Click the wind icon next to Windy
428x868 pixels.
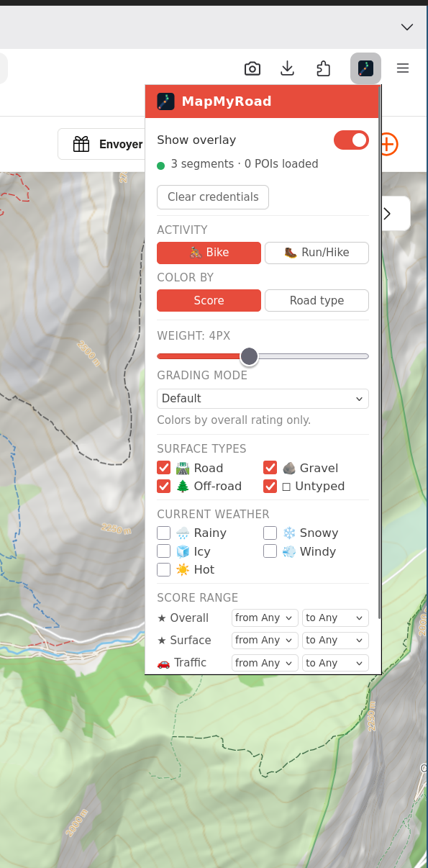tap(289, 551)
